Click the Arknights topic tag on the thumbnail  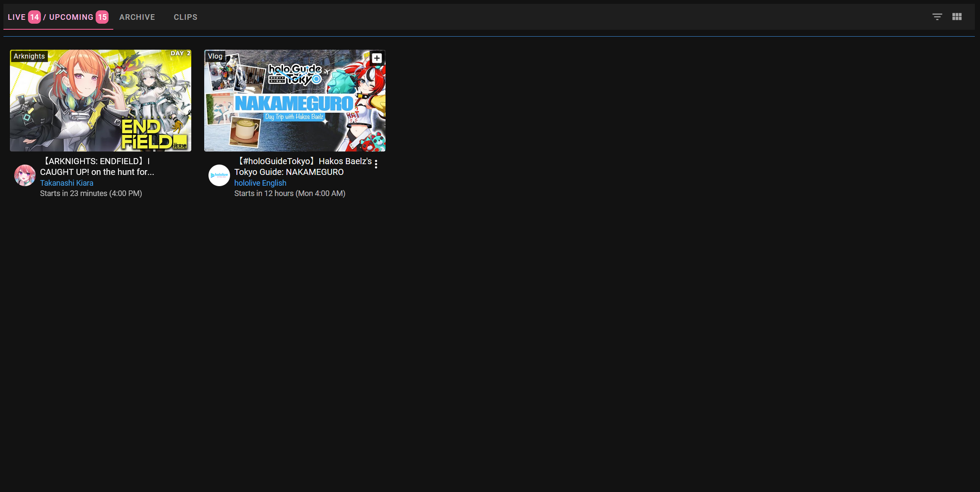click(x=29, y=56)
